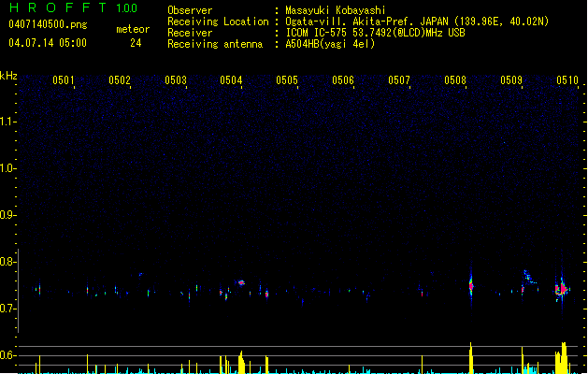Click the 1.1 kHz axis label
Image resolution: width=588 pixels, height=374 pixels.
point(7,122)
